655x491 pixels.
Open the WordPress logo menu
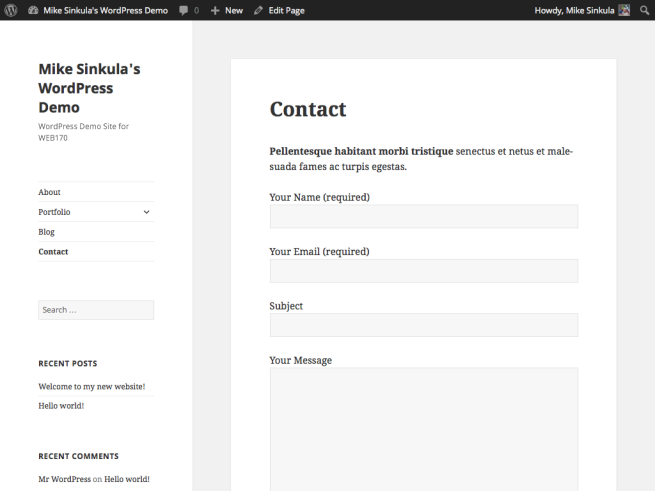click(x=11, y=10)
